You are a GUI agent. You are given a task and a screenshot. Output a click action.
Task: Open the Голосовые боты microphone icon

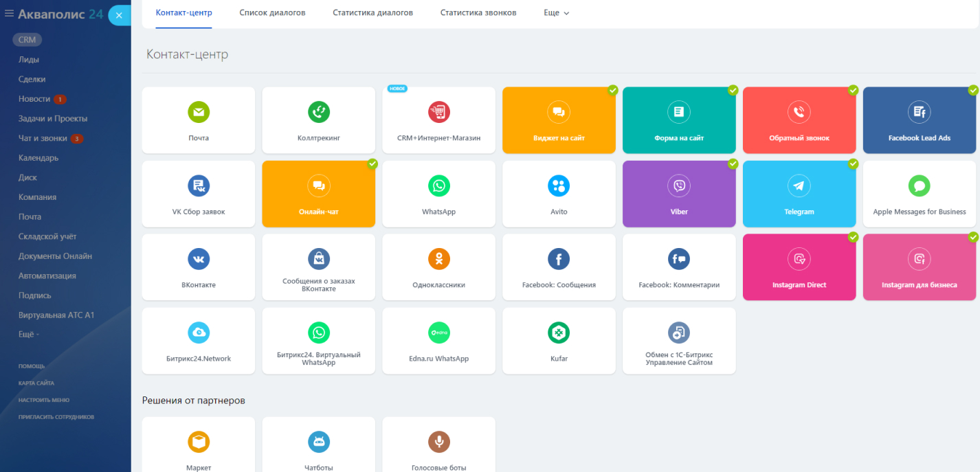click(438, 442)
